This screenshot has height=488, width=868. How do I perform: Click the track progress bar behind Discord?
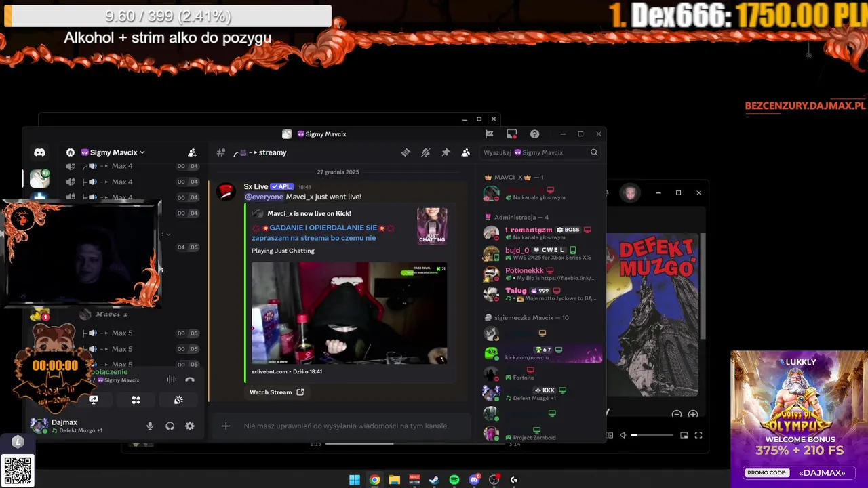[x=414, y=444]
